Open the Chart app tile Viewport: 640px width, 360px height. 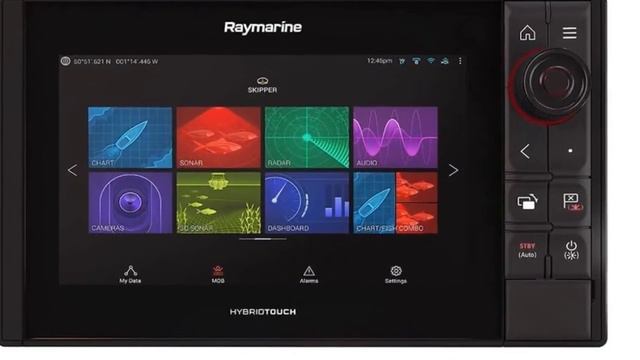(130, 138)
